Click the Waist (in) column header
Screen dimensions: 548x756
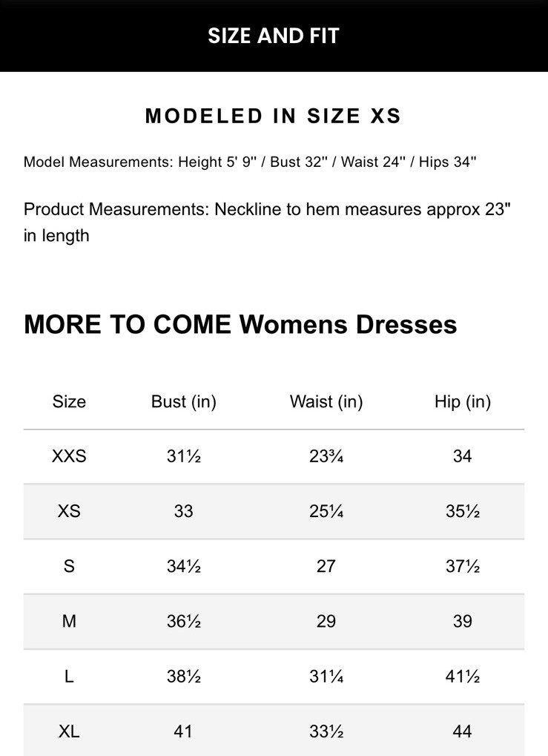click(x=326, y=401)
